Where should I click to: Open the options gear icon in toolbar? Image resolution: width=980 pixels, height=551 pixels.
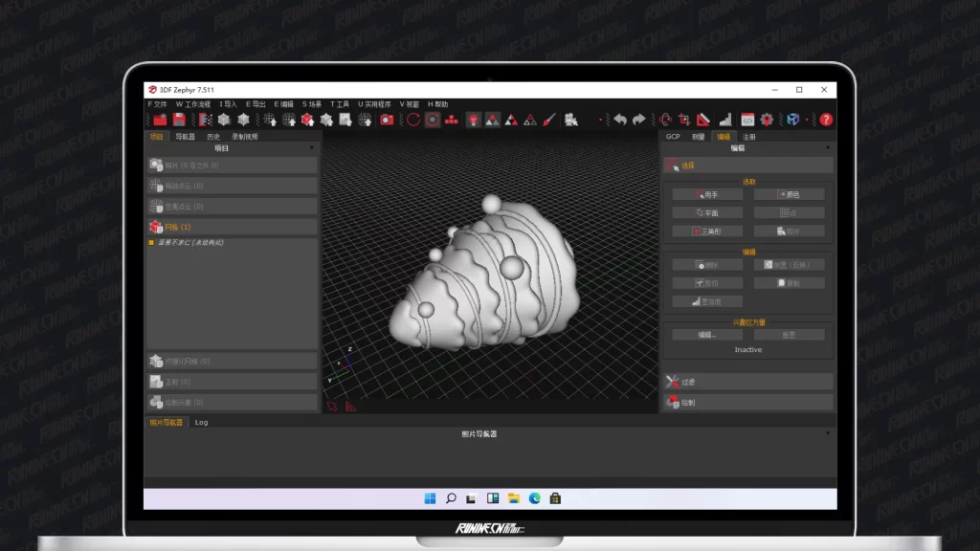pos(767,120)
